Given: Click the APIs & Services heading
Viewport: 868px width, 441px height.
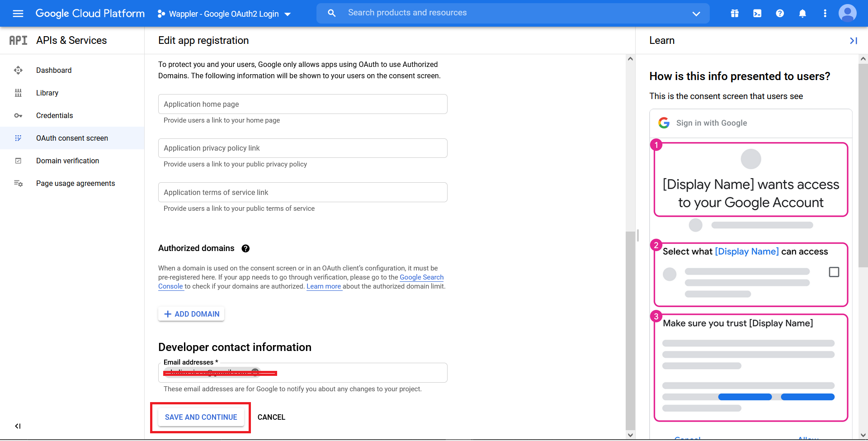Looking at the screenshot, I should [x=71, y=40].
